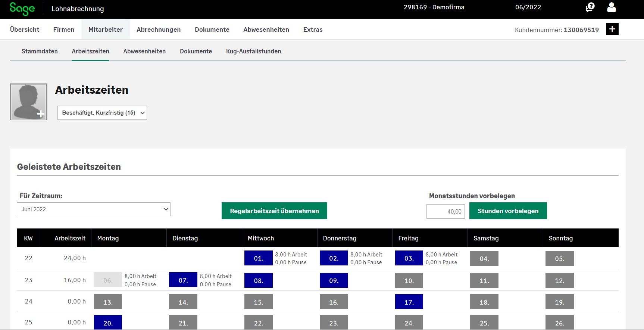This screenshot has height=330, width=644.
Task: Switch to the Stammdaten tab
Action: [40, 52]
